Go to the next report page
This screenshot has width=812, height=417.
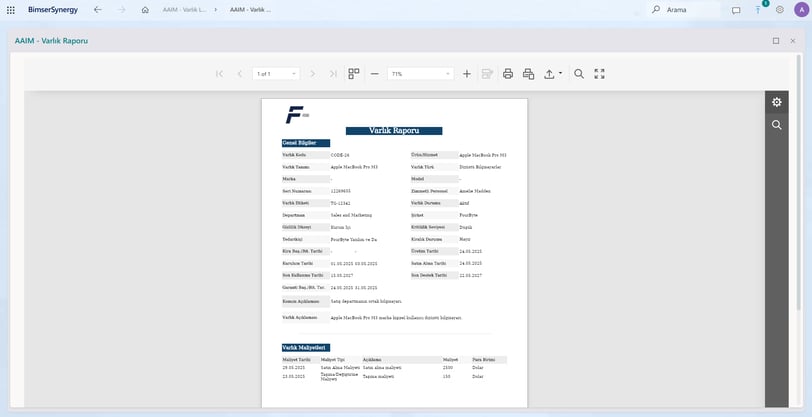point(312,74)
